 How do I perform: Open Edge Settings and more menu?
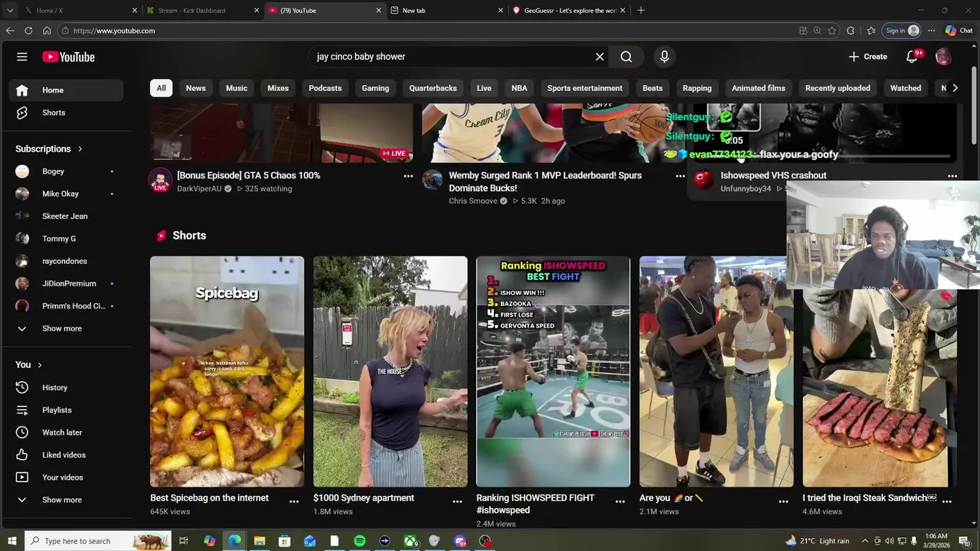(931, 31)
